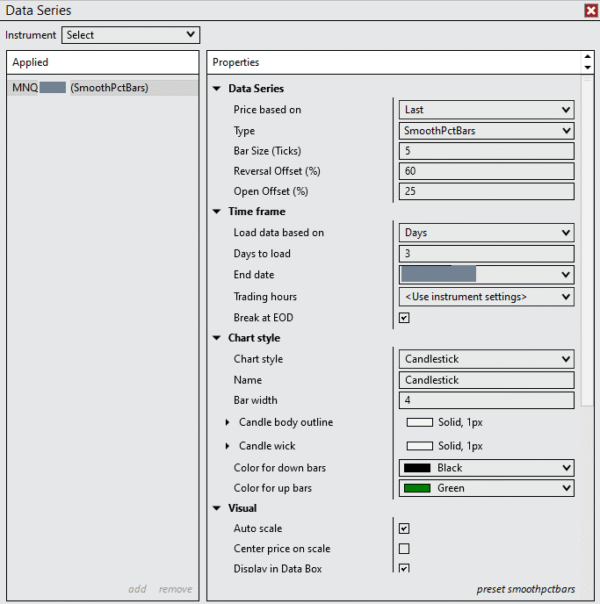Open the Instrument Select dropdown
This screenshot has height=604, width=600.
coord(131,35)
